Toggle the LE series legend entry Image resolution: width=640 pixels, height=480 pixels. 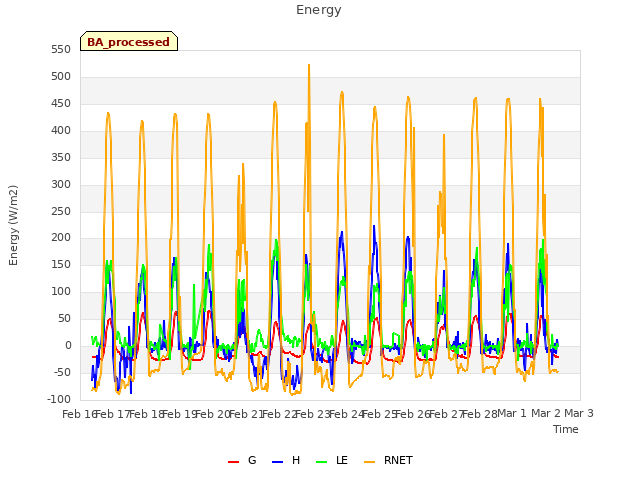pyautogui.click(x=332, y=460)
